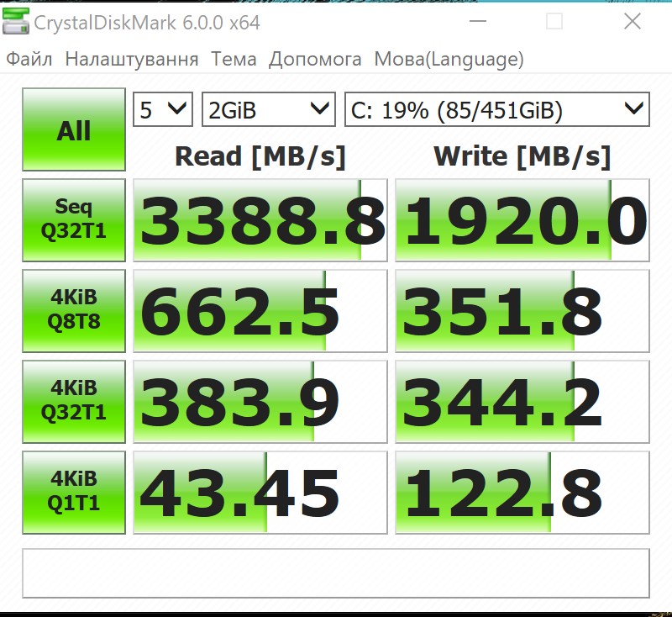Open the Тема menu
The width and height of the screenshot is (672, 617).
234,59
